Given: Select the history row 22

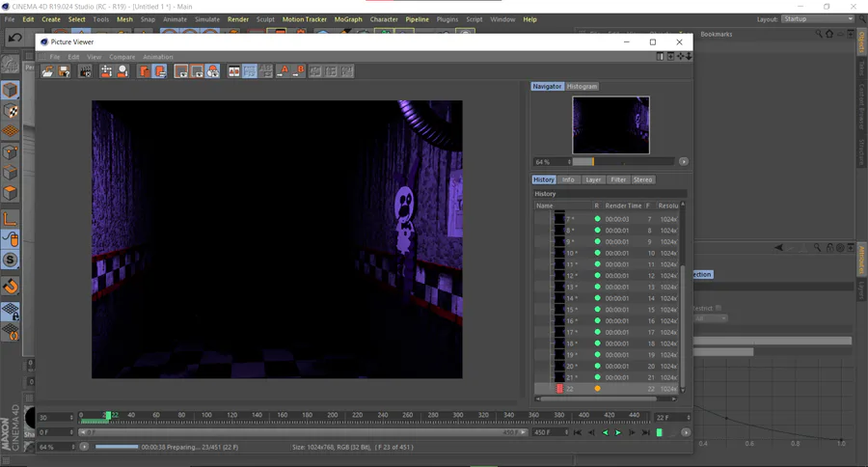Looking at the screenshot, I should 606,389.
